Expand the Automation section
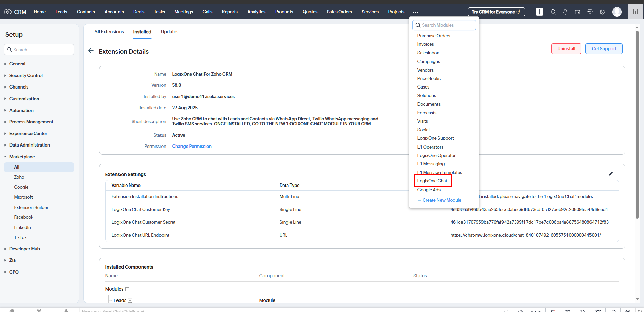This screenshot has width=644, height=312. point(21,110)
